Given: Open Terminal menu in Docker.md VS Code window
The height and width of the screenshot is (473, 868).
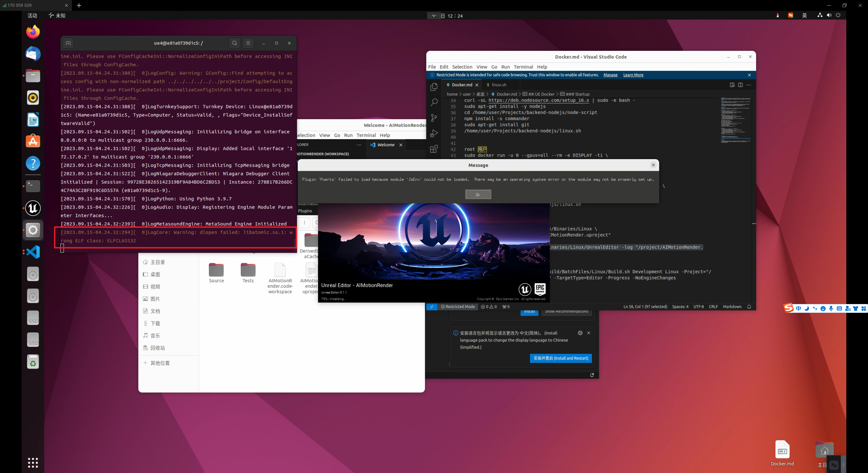Looking at the screenshot, I should [x=523, y=67].
